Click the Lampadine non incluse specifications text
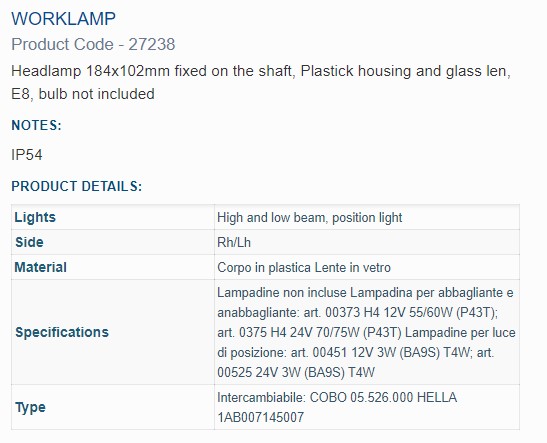Screen dimensions: 547x443 (x=366, y=332)
